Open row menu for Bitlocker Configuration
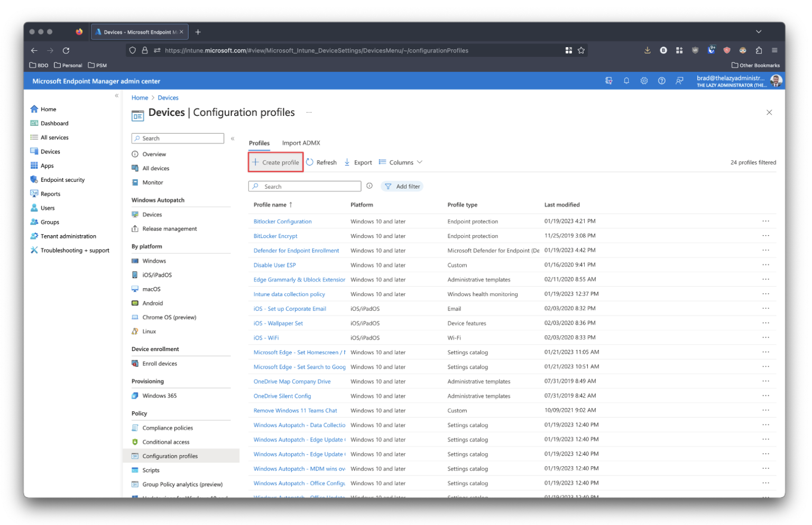 pos(765,222)
